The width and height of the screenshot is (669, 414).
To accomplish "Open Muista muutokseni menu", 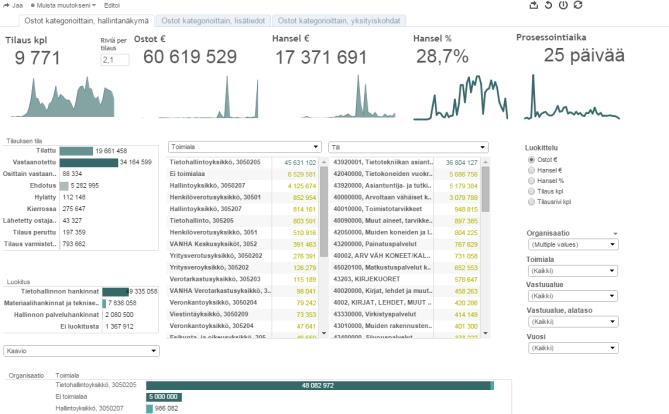I will pos(64,6).
